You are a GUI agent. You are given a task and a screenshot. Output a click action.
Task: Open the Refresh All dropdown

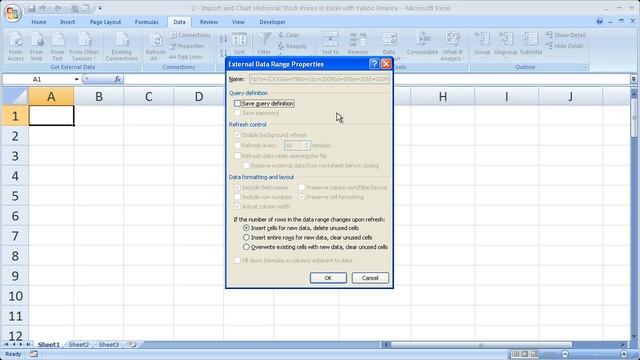pyautogui.click(x=155, y=56)
